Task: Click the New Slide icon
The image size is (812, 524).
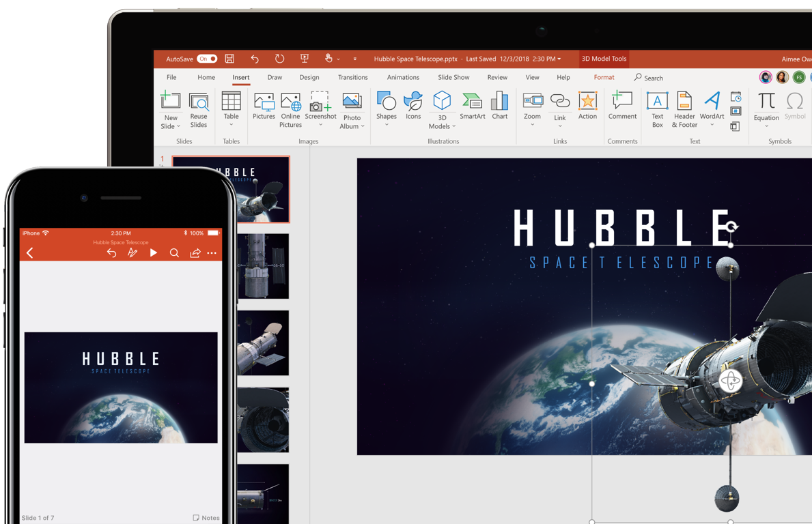Action: [x=170, y=100]
